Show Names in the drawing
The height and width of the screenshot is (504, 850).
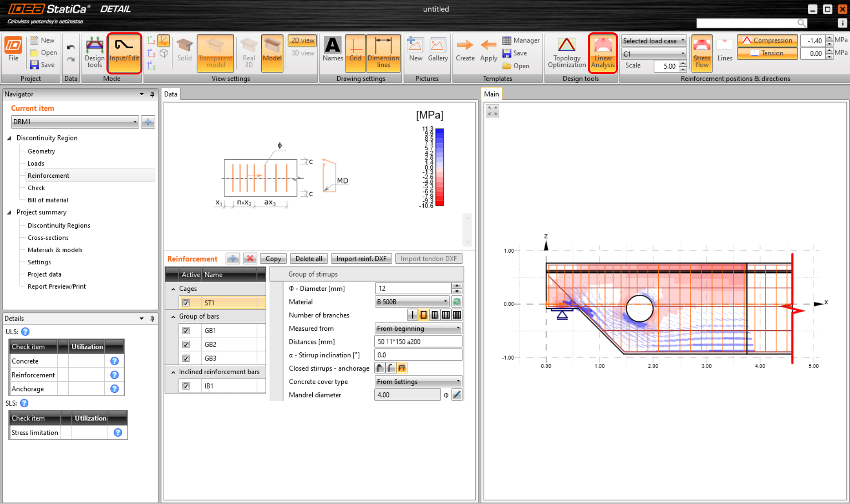click(x=332, y=52)
